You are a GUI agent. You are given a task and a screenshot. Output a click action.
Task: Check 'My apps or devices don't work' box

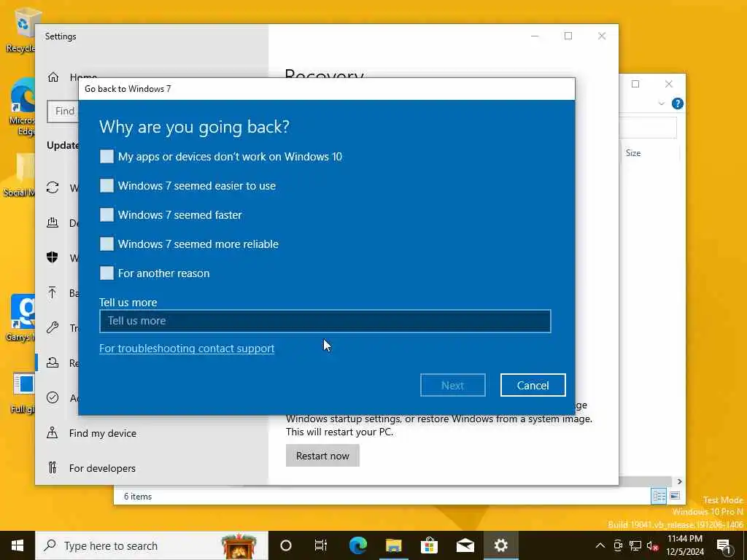pyautogui.click(x=107, y=157)
